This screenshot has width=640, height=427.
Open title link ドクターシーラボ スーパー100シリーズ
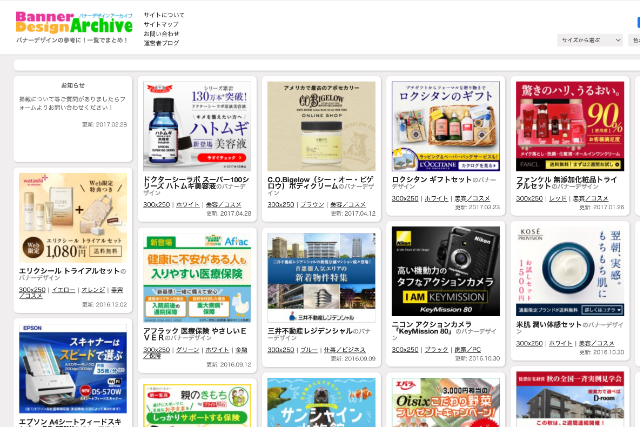pos(196,182)
